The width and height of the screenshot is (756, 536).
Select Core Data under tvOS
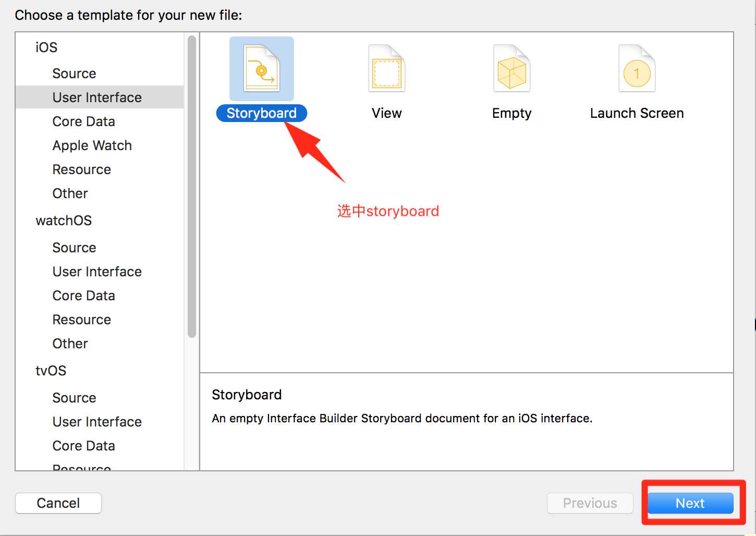83,446
